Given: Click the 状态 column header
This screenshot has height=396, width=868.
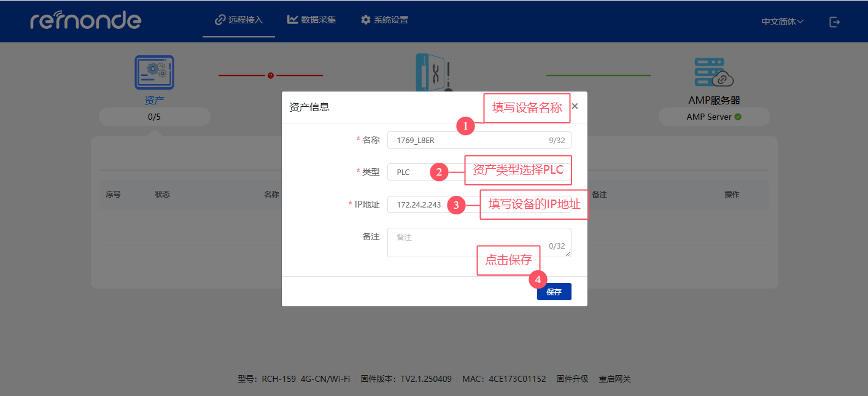Looking at the screenshot, I should point(162,194).
